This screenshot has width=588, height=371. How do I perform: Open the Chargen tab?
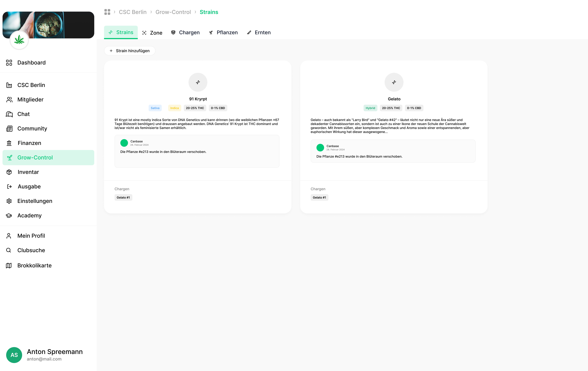coord(185,32)
